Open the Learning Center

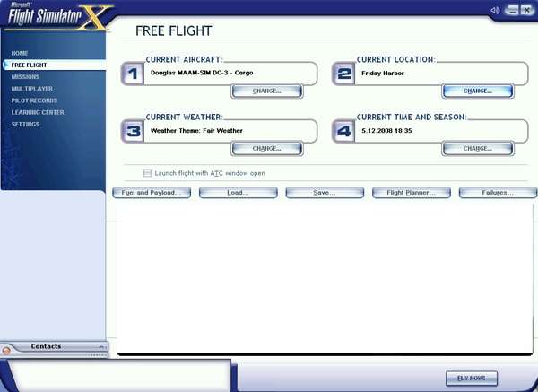click(38, 112)
